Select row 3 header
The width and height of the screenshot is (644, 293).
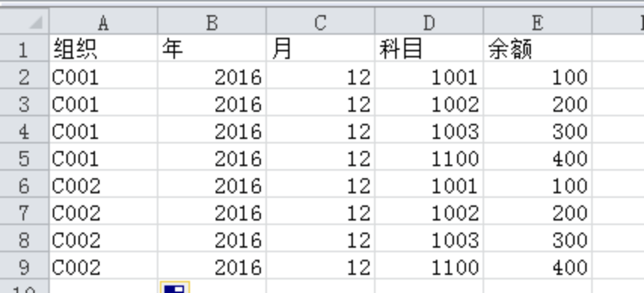[24, 103]
